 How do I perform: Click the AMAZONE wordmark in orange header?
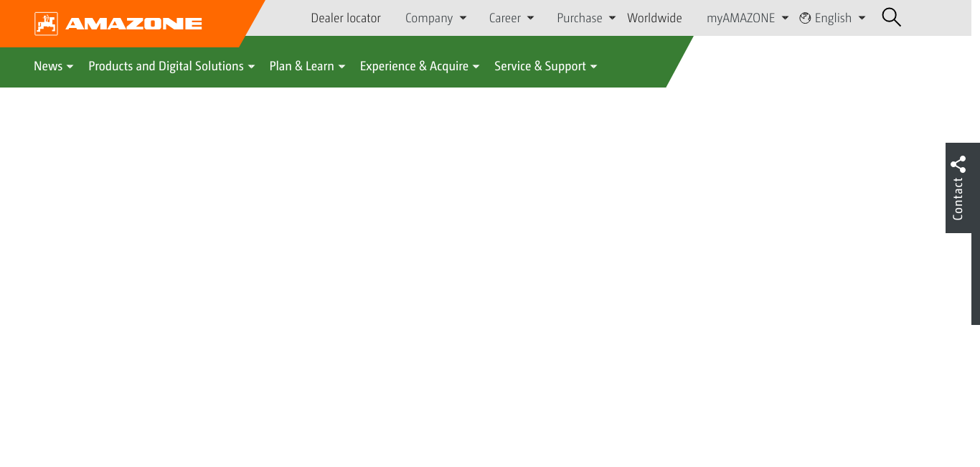coord(133,24)
